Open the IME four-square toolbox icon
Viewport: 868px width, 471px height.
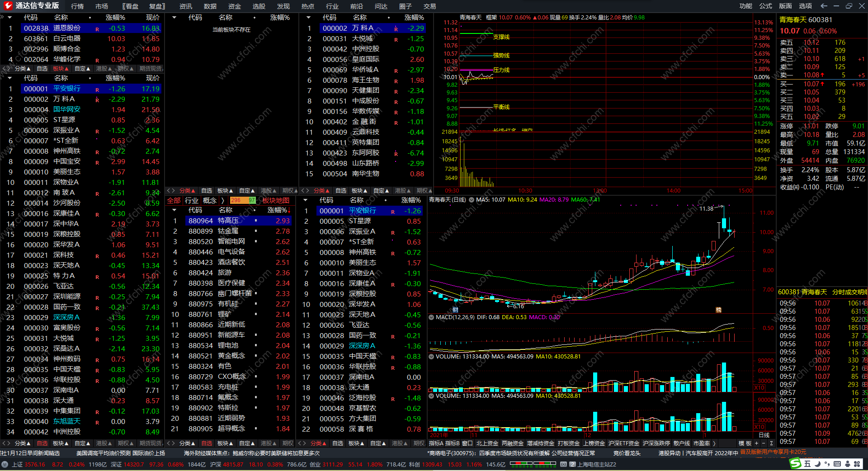coord(856,464)
